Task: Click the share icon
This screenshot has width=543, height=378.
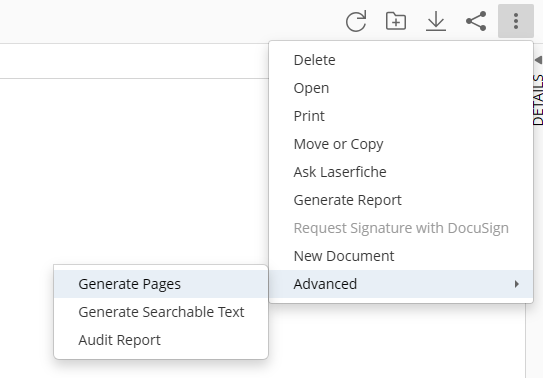Action: coord(476,21)
